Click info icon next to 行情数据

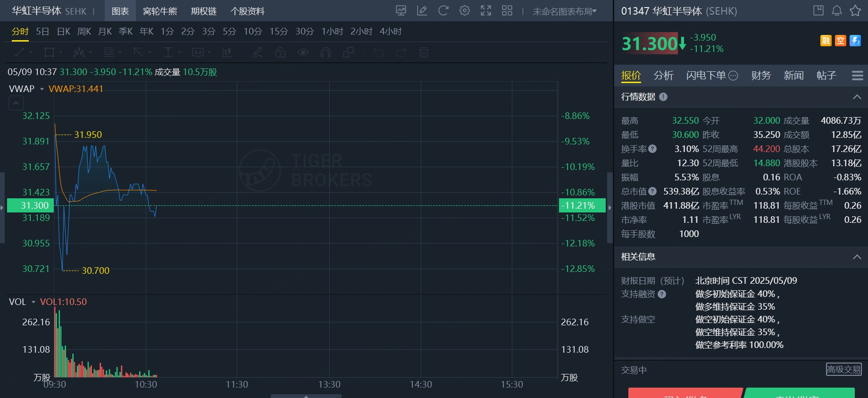(663, 97)
